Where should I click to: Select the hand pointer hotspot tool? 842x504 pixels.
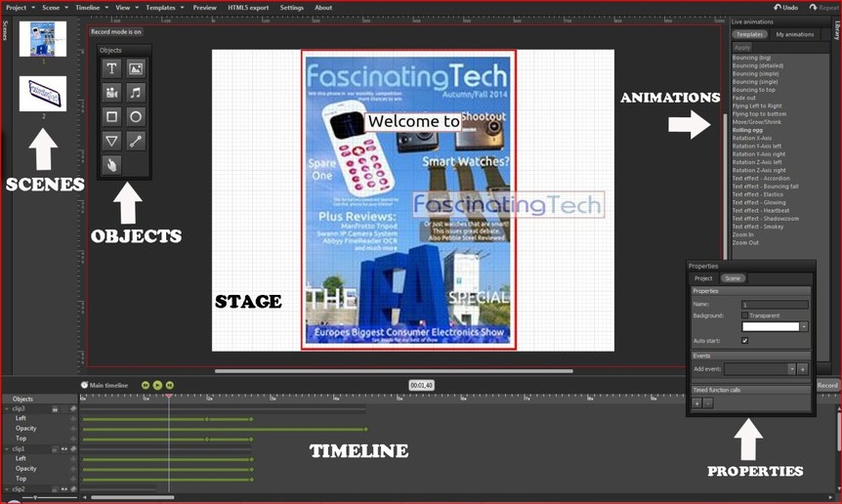111,165
